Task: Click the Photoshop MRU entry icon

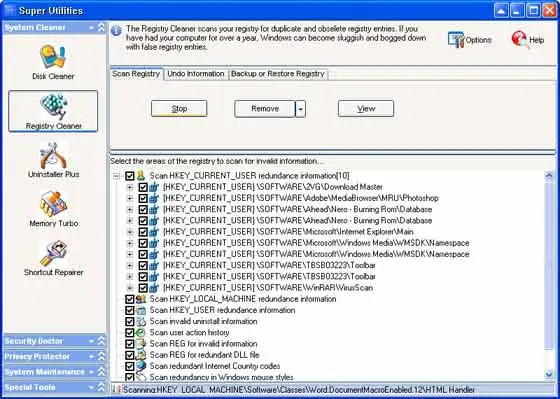Action: (154, 198)
